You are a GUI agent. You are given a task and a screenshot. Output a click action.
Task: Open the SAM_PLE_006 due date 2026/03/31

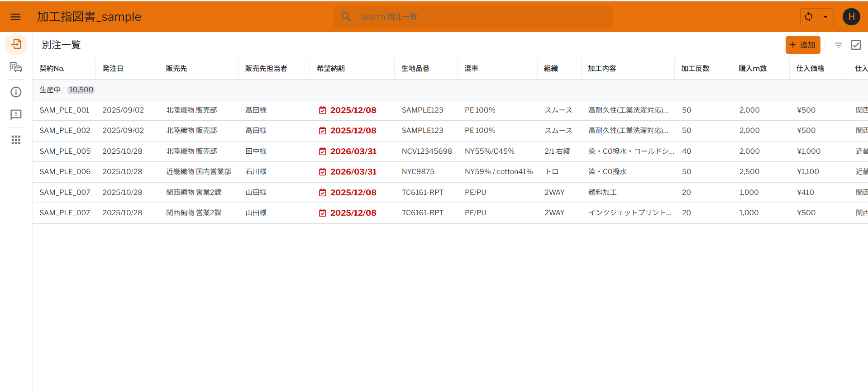(353, 172)
